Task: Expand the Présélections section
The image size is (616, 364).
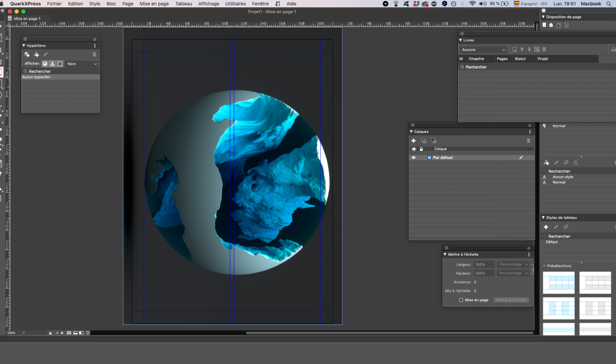Action: click(x=544, y=266)
